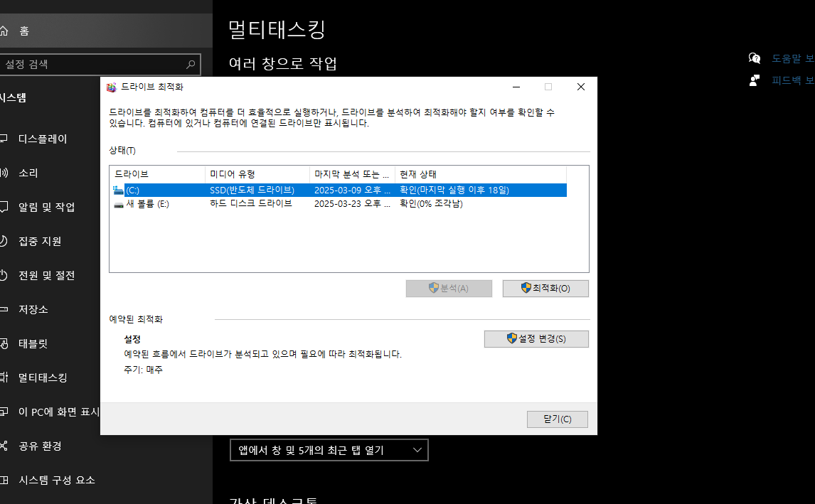The width and height of the screenshot is (815, 504).
Task: Select 멀티태스킹 in the sidebar
Action: coord(43,377)
